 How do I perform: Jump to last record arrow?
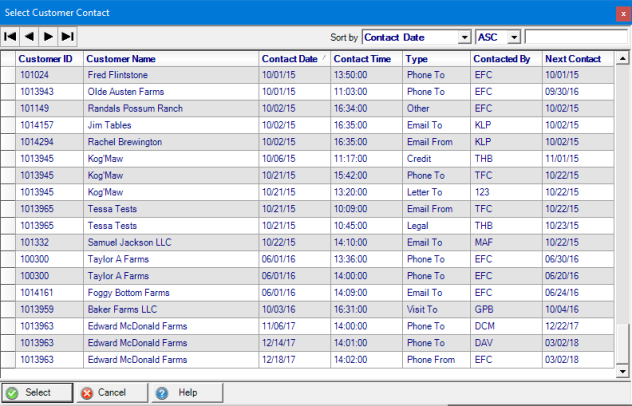[x=67, y=36]
